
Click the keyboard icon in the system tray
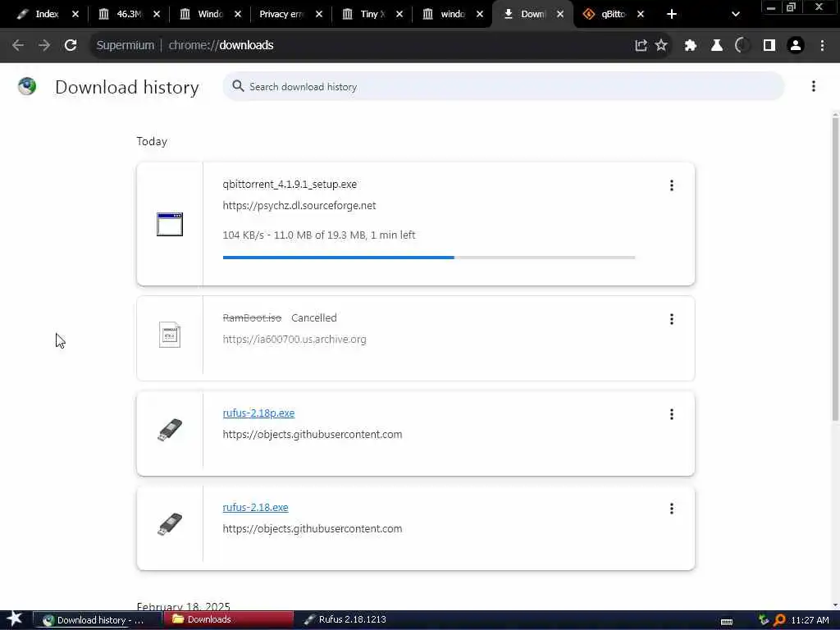pyautogui.click(x=727, y=622)
